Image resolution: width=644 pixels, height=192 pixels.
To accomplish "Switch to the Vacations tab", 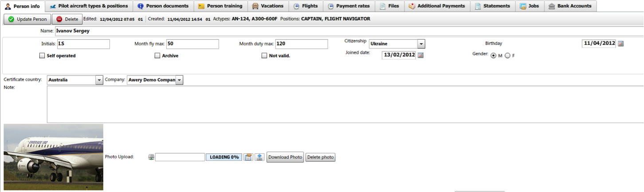I will 268,6.
